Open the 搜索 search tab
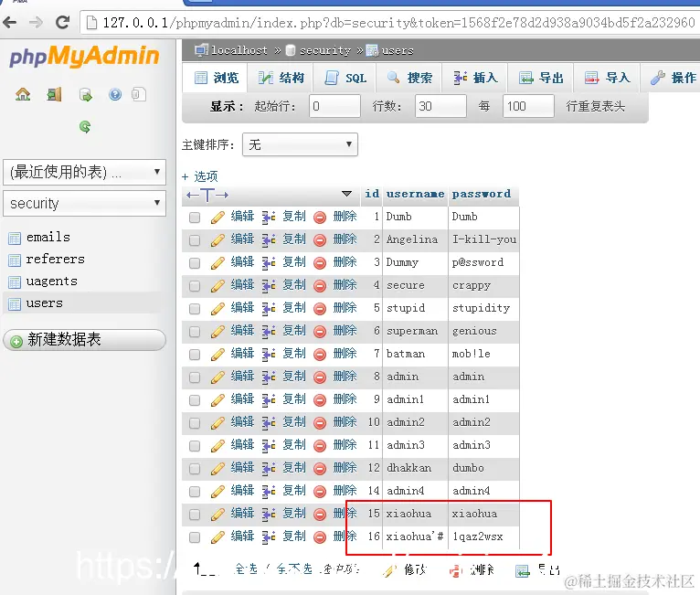700x595 pixels. coord(409,78)
